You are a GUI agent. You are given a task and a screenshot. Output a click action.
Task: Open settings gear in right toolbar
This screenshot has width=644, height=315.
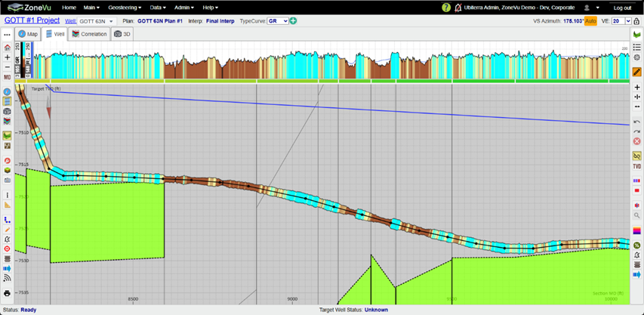(637, 57)
